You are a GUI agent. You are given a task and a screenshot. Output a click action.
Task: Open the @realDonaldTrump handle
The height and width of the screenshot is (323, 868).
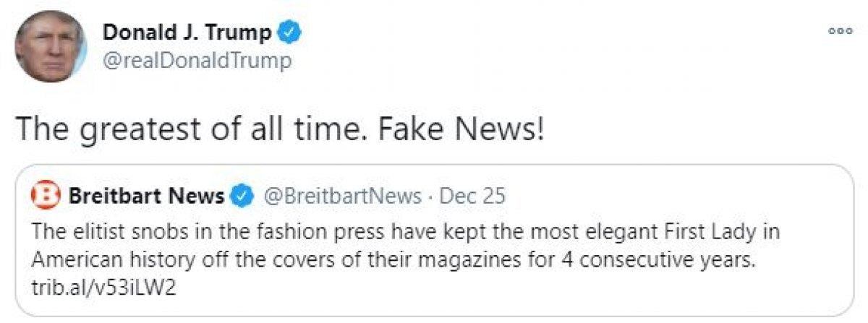click(197, 61)
